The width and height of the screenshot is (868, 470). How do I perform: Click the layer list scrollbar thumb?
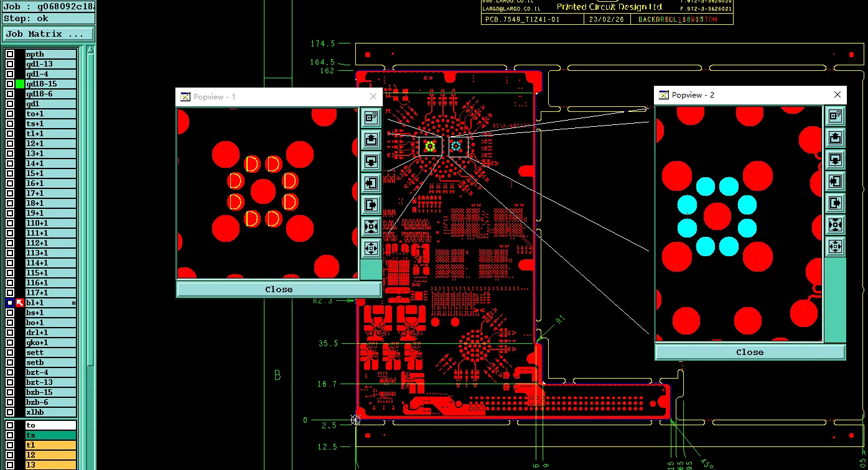click(x=90, y=211)
